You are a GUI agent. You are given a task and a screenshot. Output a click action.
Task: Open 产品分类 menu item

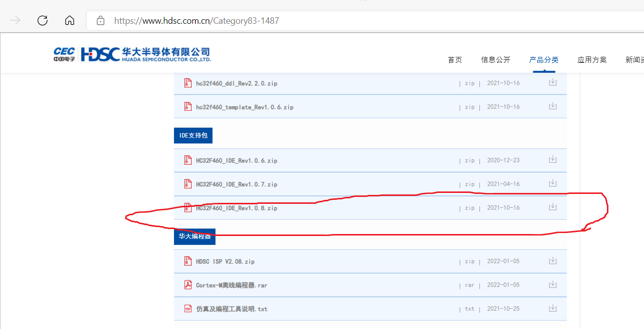click(x=544, y=60)
